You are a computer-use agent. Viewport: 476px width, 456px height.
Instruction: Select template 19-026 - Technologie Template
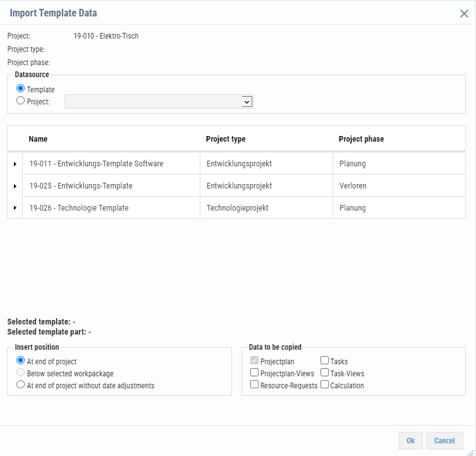click(x=79, y=208)
